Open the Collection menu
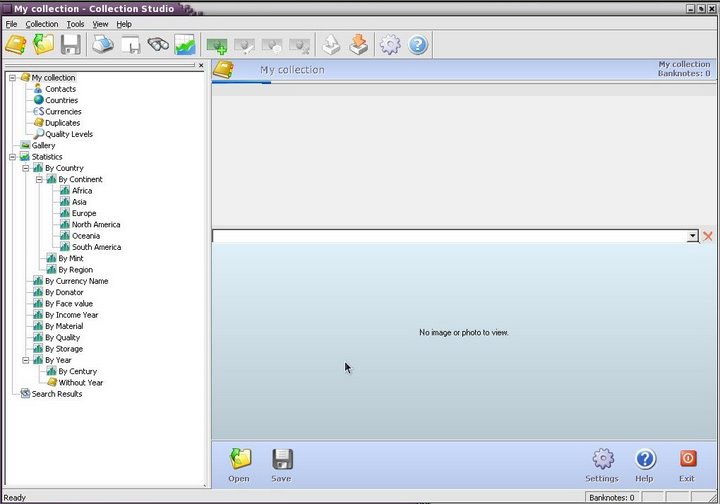720x504 pixels. pyautogui.click(x=42, y=24)
